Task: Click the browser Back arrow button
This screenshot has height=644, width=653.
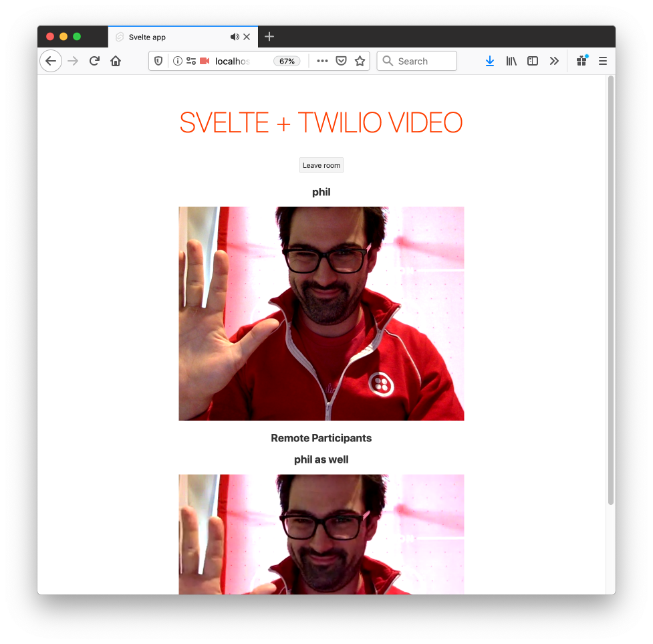Action: [x=51, y=62]
